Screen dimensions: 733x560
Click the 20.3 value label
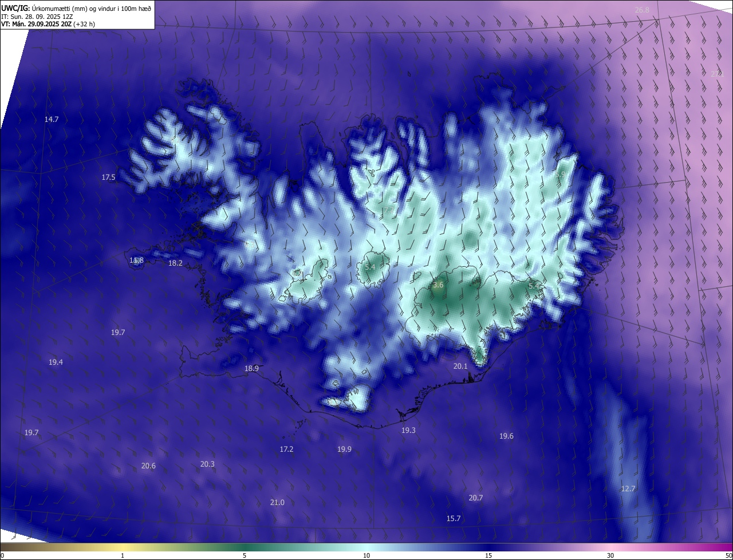(x=207, y=464)
